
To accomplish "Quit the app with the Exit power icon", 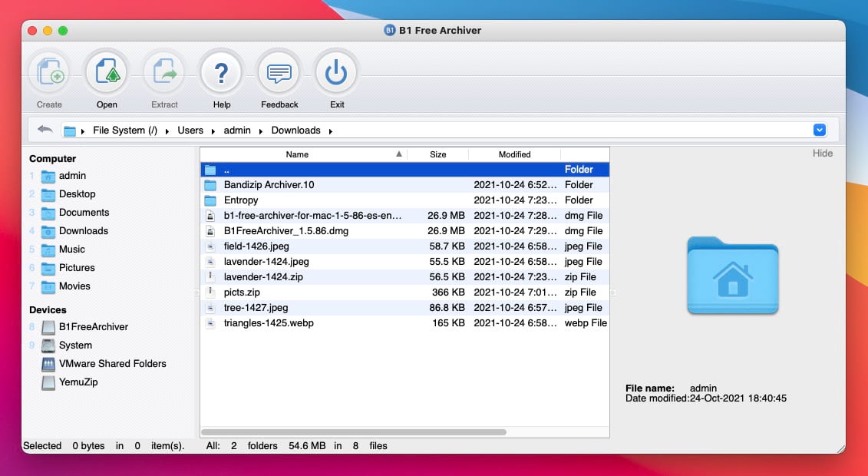I will [x=337, y=73].
